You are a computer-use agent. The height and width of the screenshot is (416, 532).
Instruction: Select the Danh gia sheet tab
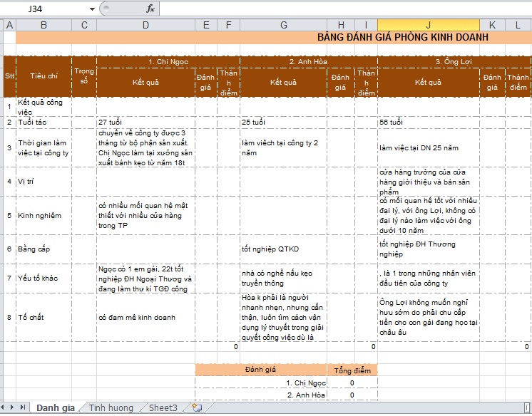(x=56, y=407)
